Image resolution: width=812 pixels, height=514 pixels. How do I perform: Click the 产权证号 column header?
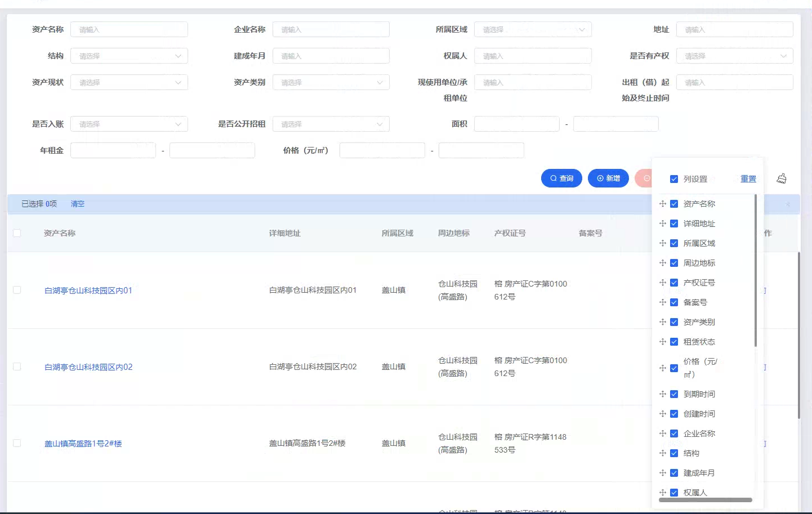pos(510,233)
